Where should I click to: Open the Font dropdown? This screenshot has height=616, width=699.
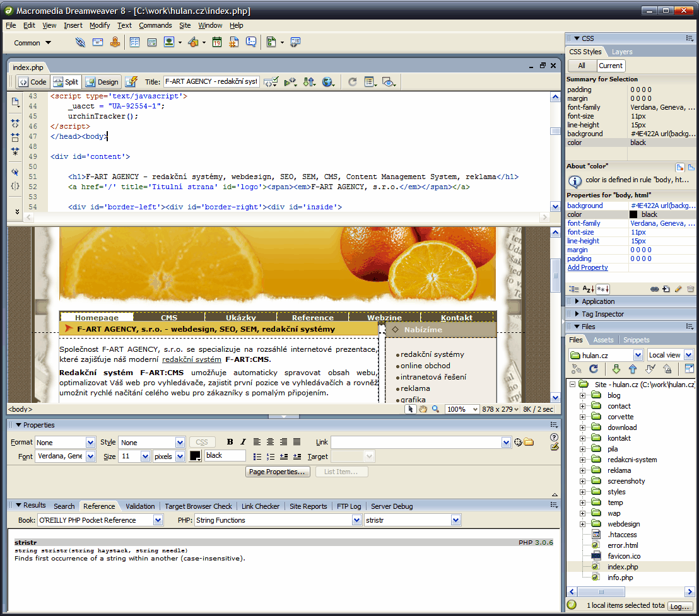90,456
